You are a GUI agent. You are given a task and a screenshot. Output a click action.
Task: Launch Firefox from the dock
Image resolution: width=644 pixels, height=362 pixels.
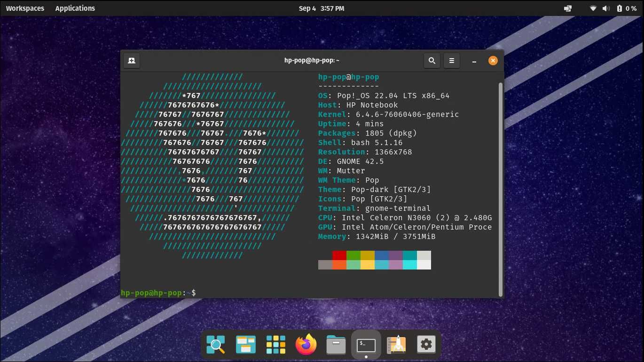click(x=306, y=345)
